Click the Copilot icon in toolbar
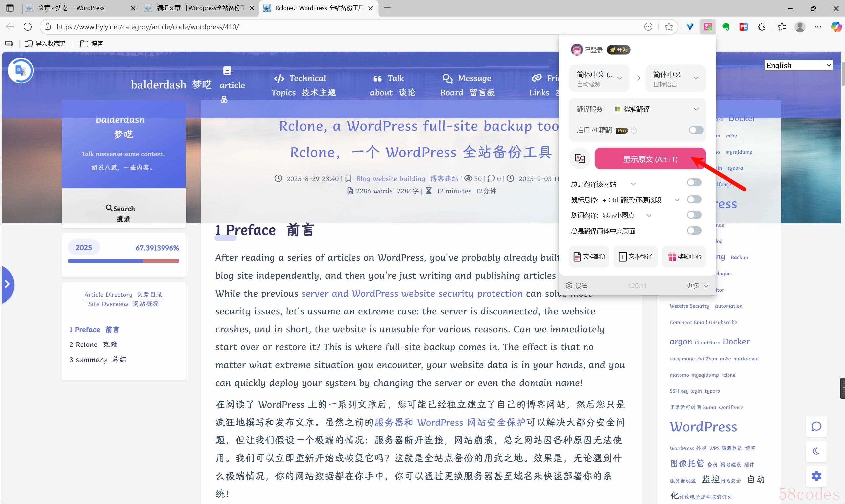This screenshot has width=845, height=504. (x=836, y=27)
